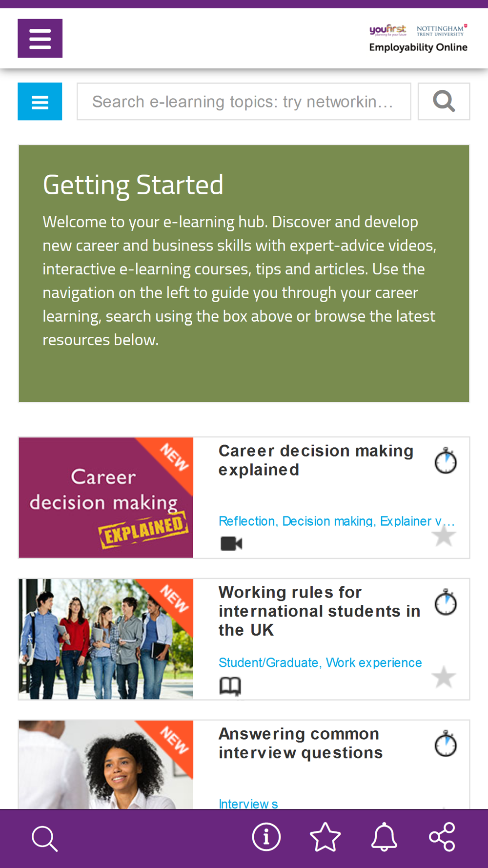
Task: Click the e-learning topics search field
Action: 244,102
